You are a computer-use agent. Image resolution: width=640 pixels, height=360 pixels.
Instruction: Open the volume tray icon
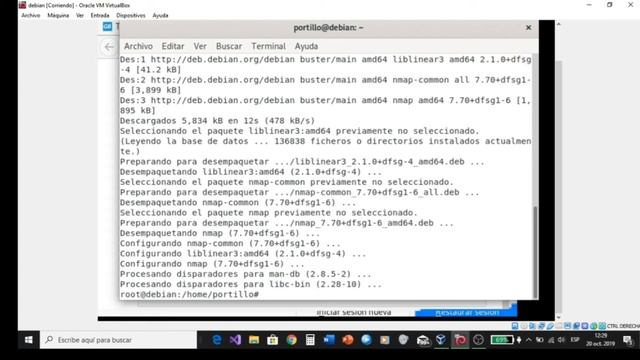click(x=561, y=340)
